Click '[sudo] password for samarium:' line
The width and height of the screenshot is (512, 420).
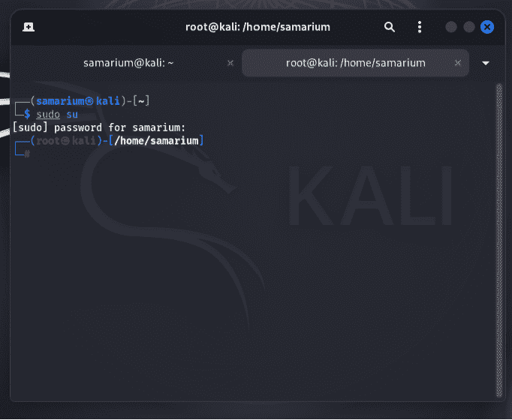click(99, 127)
